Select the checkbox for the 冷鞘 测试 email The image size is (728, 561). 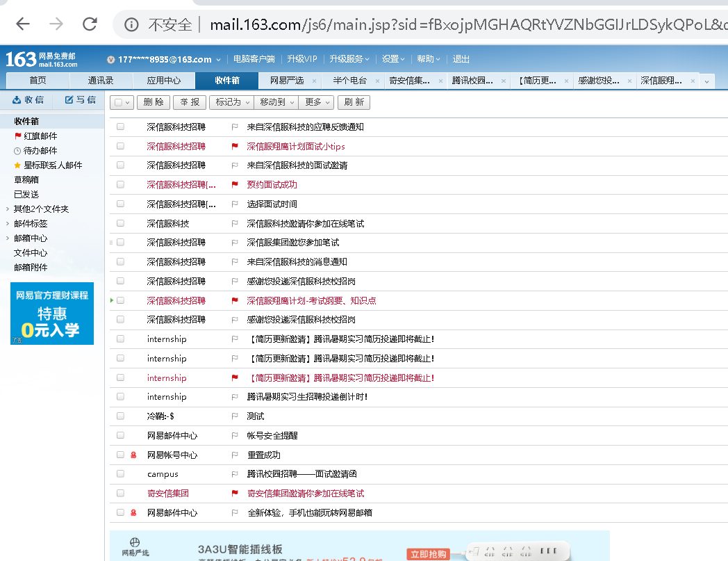coord(120,416)
